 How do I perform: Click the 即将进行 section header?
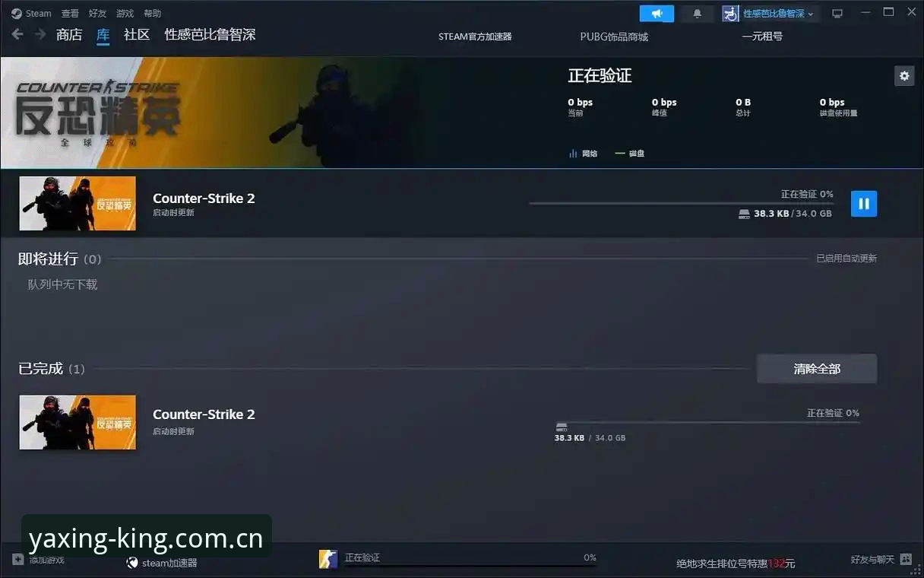click(48, 259)
